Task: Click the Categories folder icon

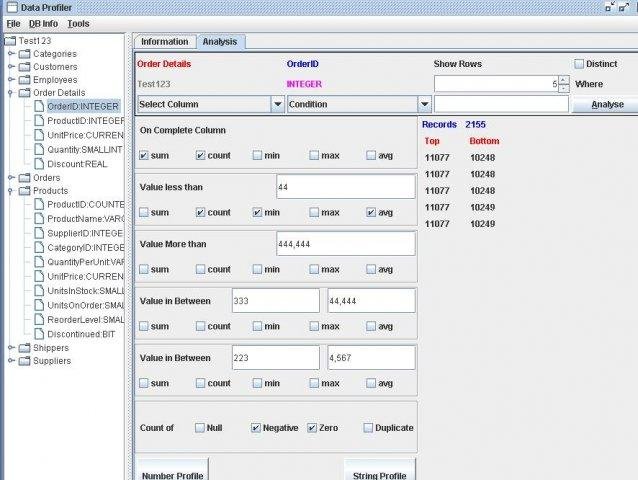Action: [x=25, y=54]
